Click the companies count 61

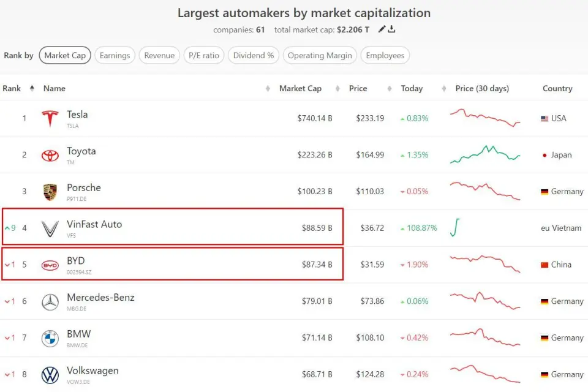click(x=260, y=29)
